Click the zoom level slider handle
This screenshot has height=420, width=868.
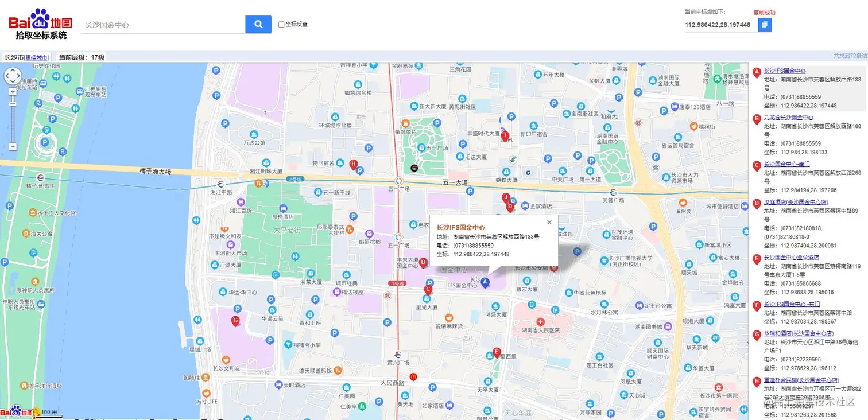pos(13,103)
